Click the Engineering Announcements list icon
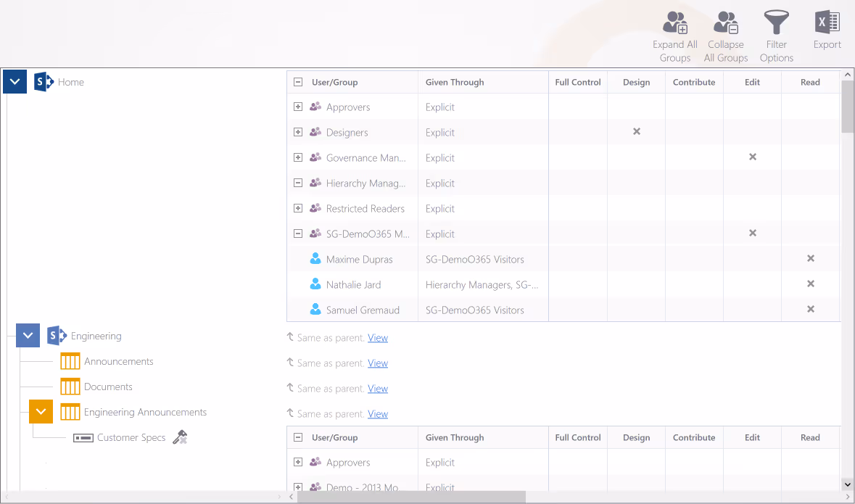 click(70, 412)
